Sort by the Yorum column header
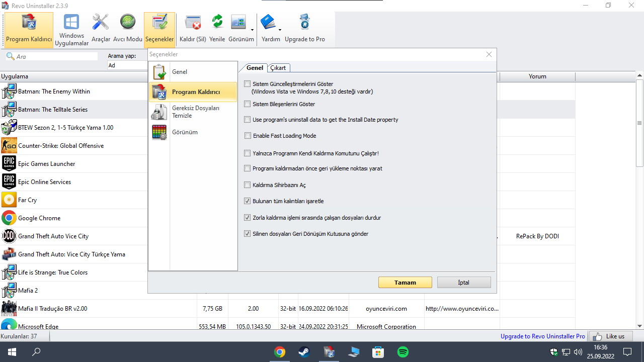Viewport: 644px width, 362px height. click(537, 76)
